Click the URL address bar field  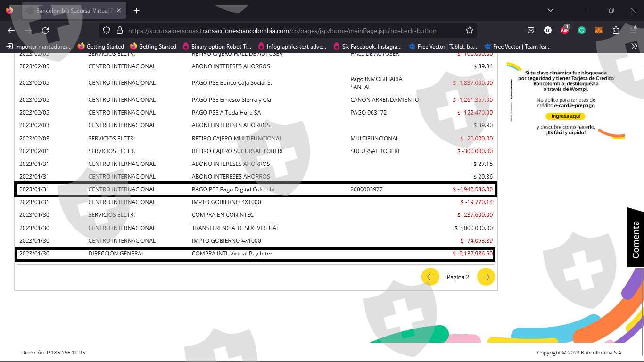pyautogui.click(x=282, y=31)
